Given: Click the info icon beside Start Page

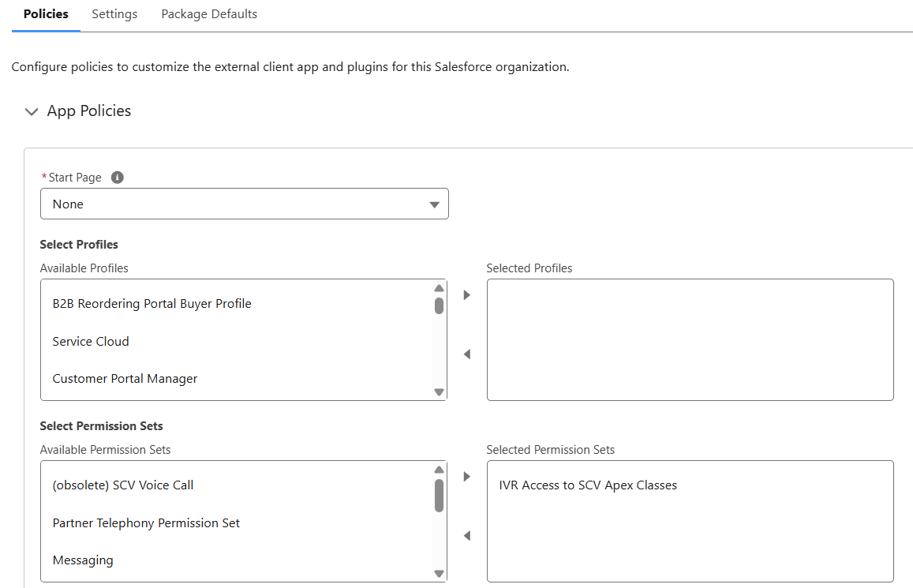Looking at the screenshot, I should [117, 177].
